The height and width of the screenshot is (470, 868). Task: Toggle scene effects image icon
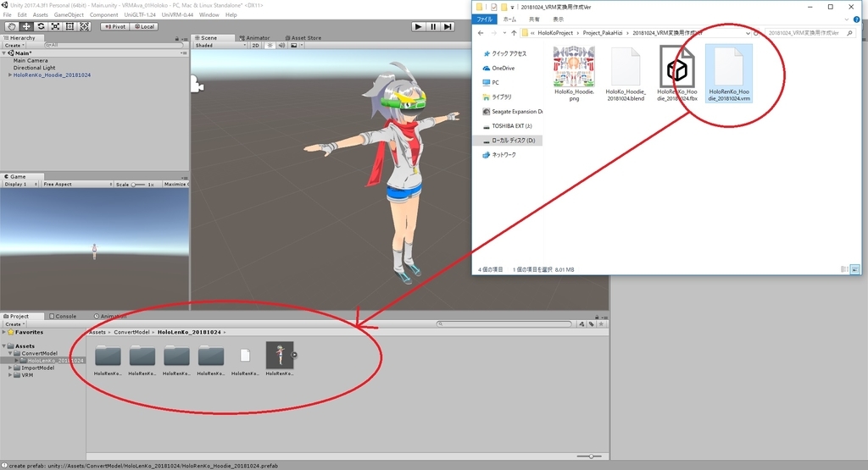coord(294,46)
